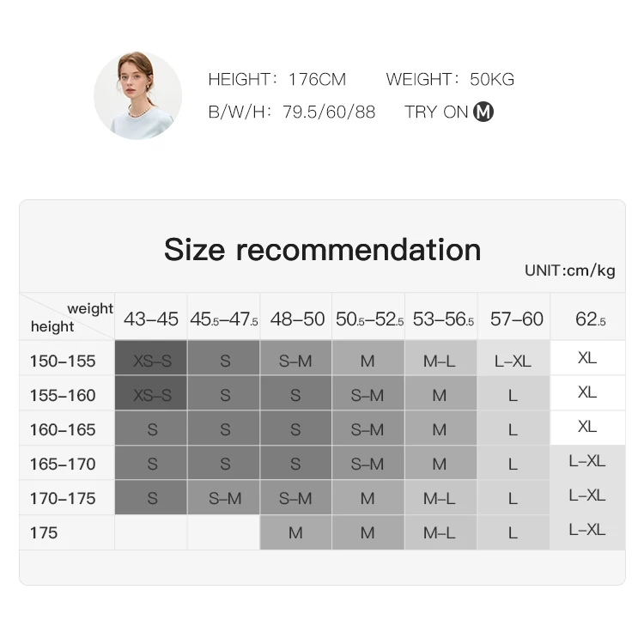This screenshot has width=644, height=644.
Task: Click the 175 height row label
Action: click(44, 532)
